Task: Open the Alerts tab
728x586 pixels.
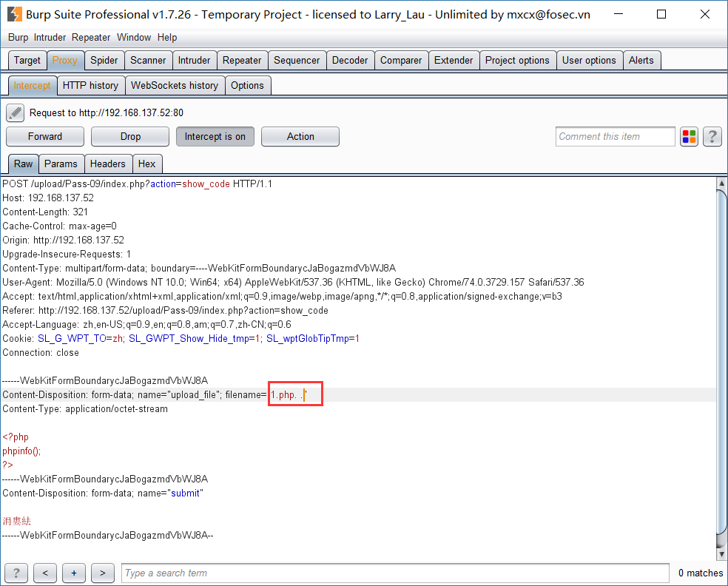Action: pos(641,61)
